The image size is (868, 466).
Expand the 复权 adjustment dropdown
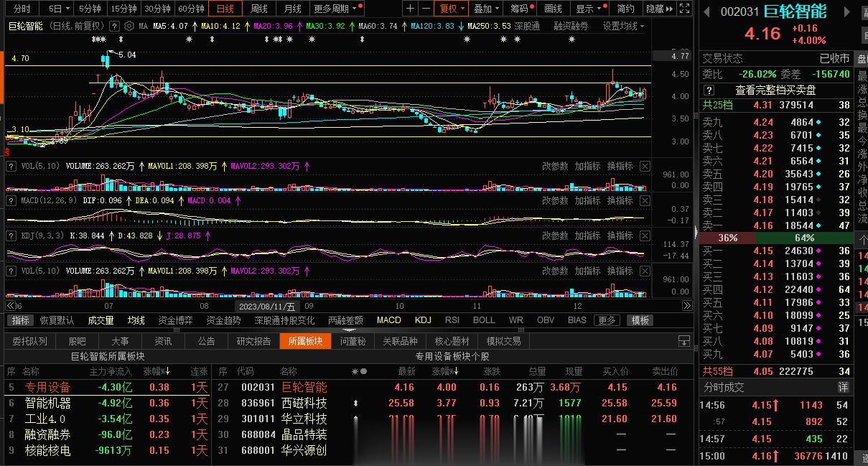[x=452, y=9]
